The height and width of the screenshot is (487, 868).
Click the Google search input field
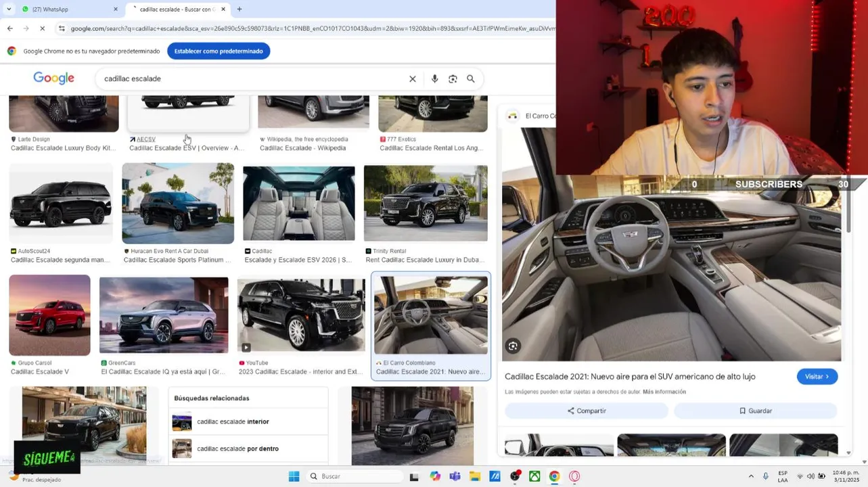click(254, 78)
